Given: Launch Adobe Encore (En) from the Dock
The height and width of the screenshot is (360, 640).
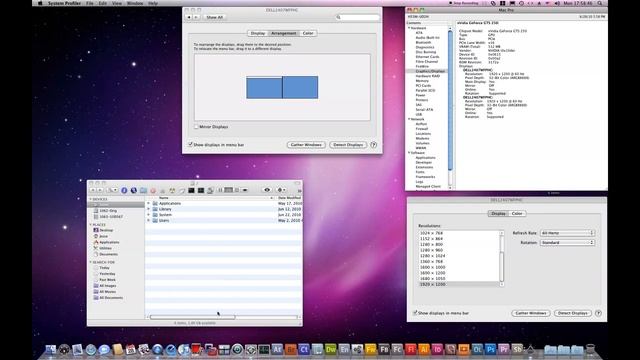Looking at the screenshot, I should coord(344,350).
